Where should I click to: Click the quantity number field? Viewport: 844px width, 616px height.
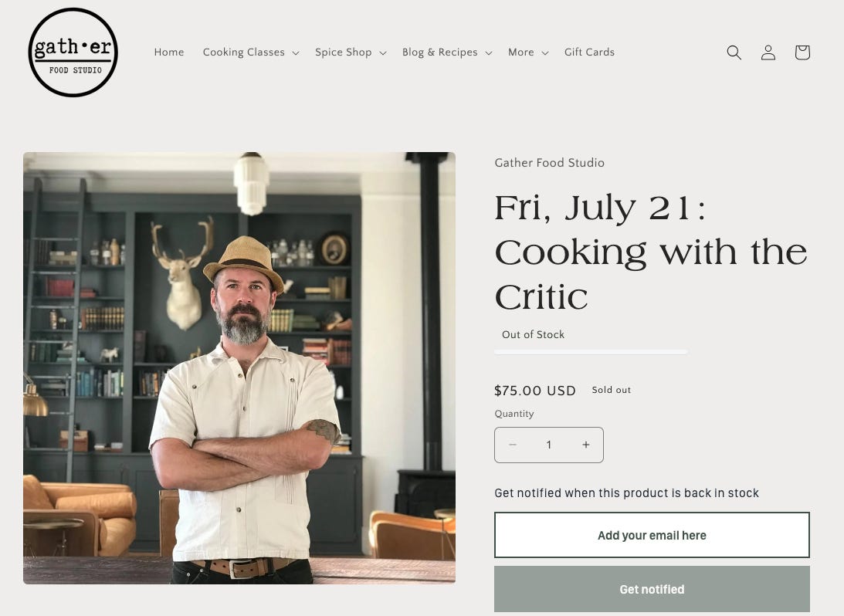pyautogui.click(x=549, y=445)
